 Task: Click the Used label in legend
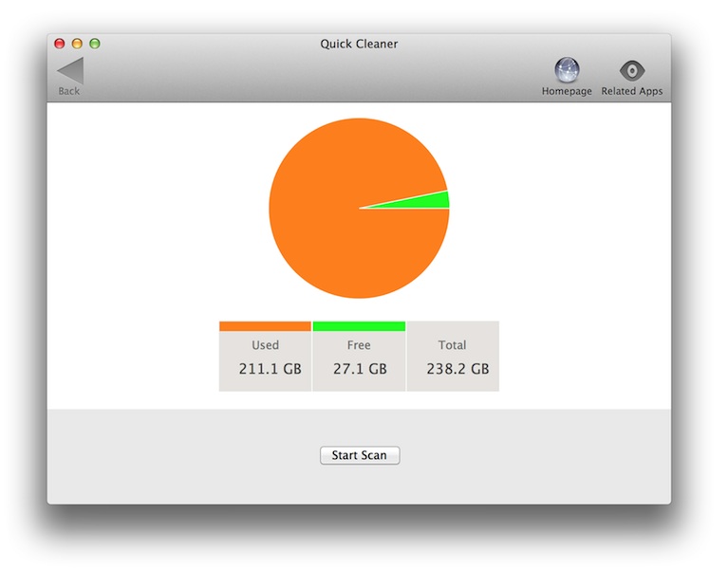[x=265, y=345]
